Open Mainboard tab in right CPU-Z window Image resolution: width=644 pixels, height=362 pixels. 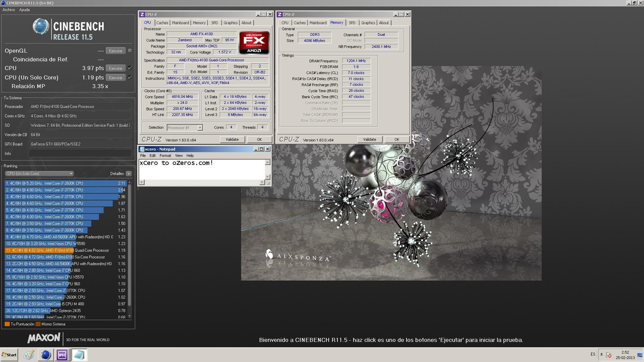click(x=318, y=23)
